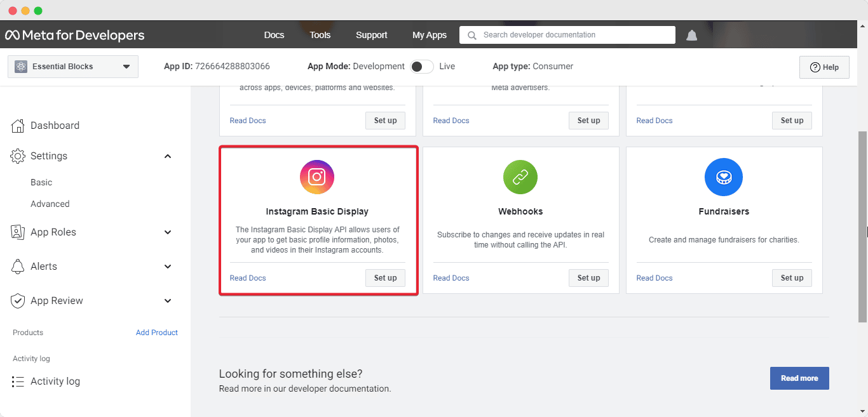Click the question mark Help icon

[x=815, y=67]
